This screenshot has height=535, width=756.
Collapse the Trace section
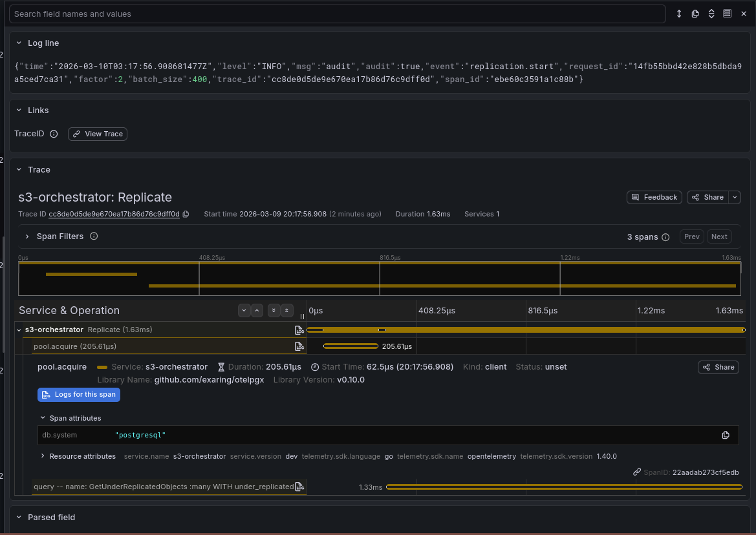[19, 169]
